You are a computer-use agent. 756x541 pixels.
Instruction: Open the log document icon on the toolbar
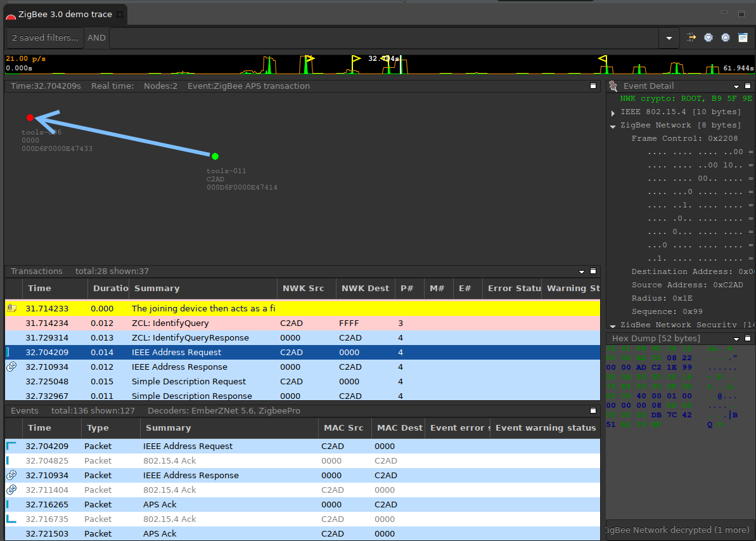[x=742, y=37]
